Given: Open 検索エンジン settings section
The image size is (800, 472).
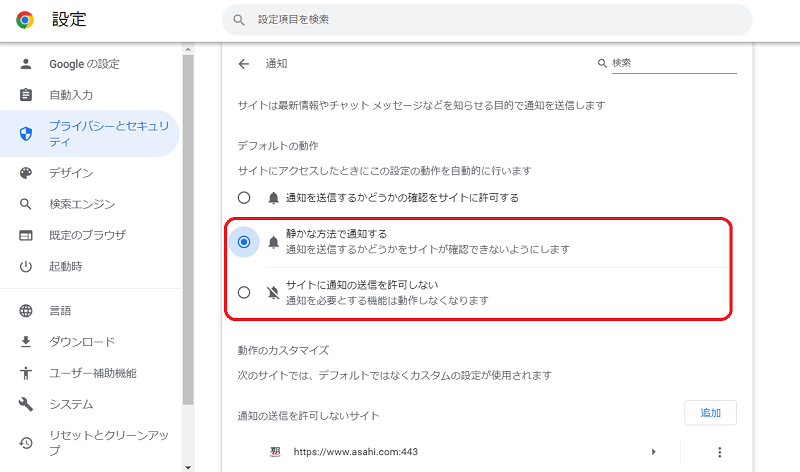Looking at the screenshot, I should coord(82,204).
